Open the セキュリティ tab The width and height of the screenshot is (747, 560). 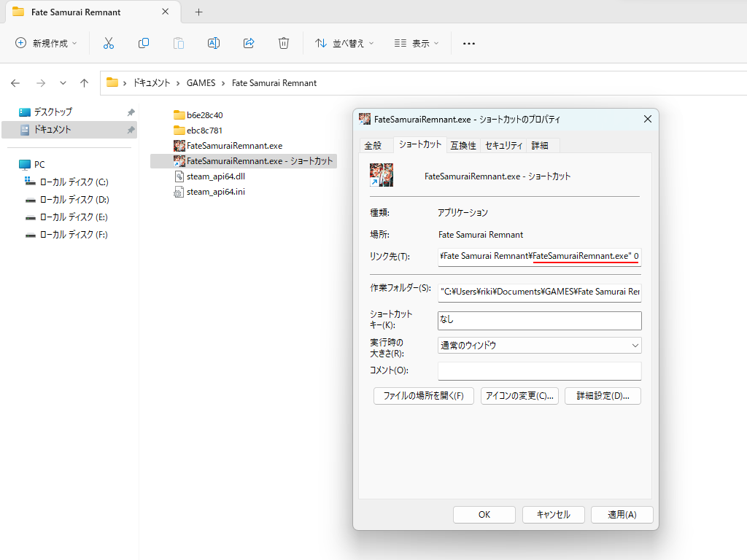pos(503,146)
